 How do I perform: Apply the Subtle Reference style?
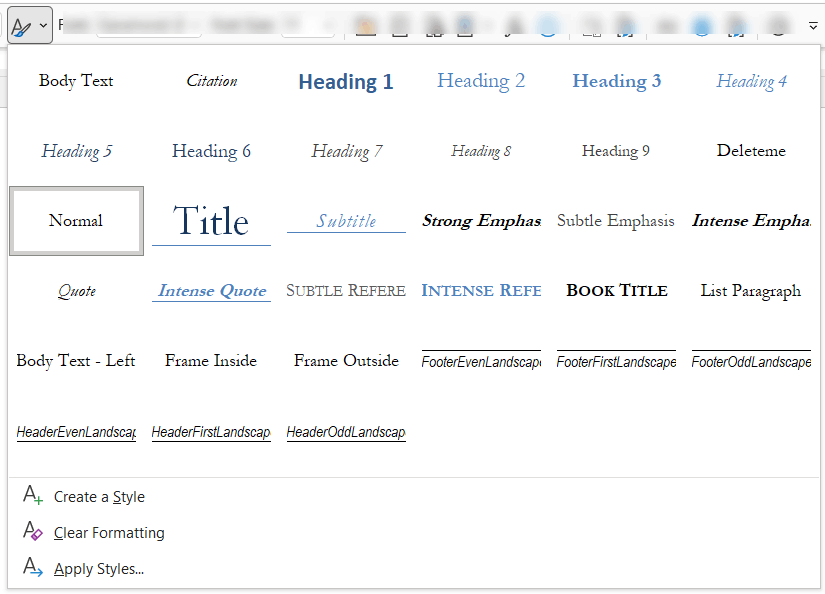click(346, 291)
